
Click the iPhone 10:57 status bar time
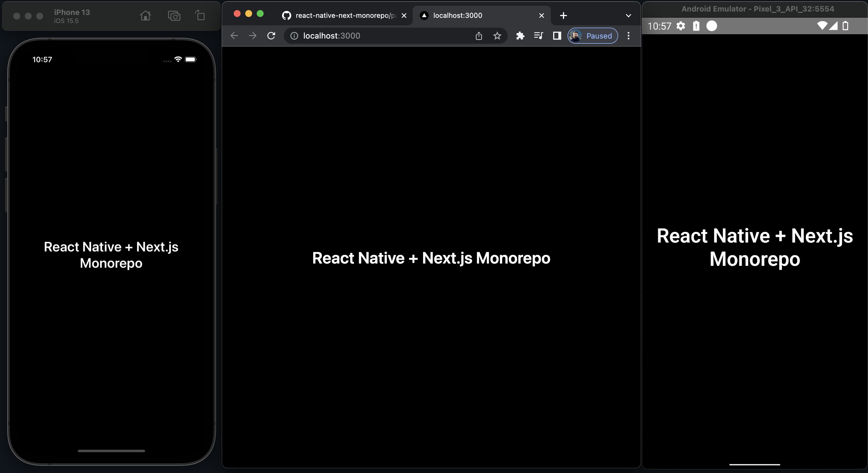42,60
